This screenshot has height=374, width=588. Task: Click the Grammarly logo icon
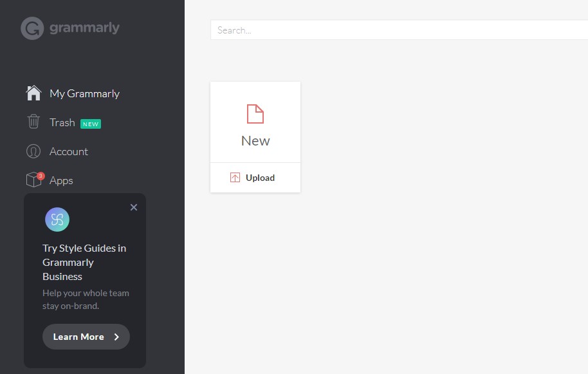32,28
